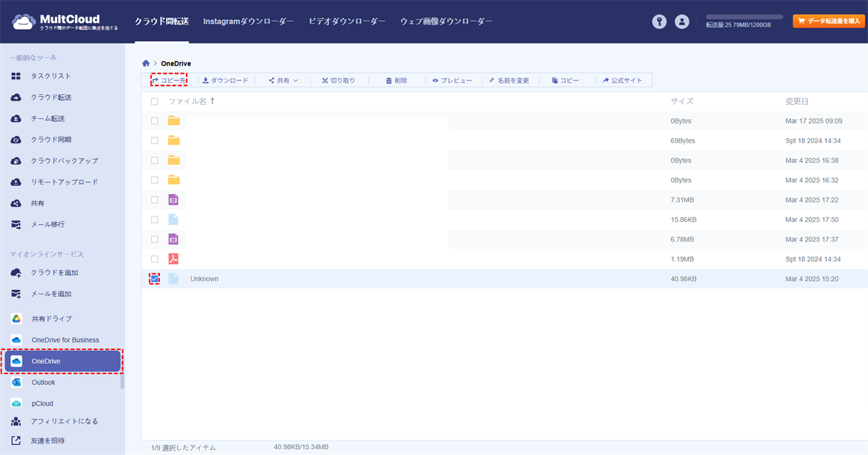Click the 切り取り toolbar button
Image resolution: width=868 pixels, height=455 pixels.
click(339, 80)
